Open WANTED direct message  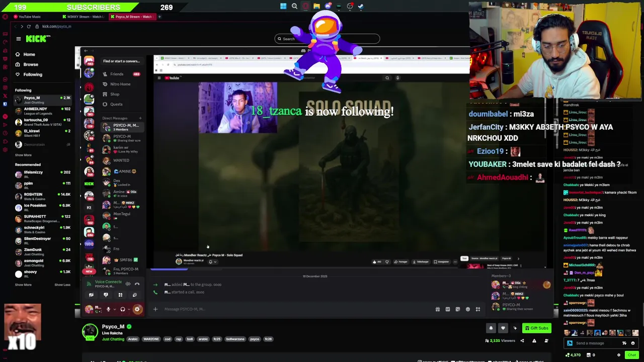(x=121, y=160)
